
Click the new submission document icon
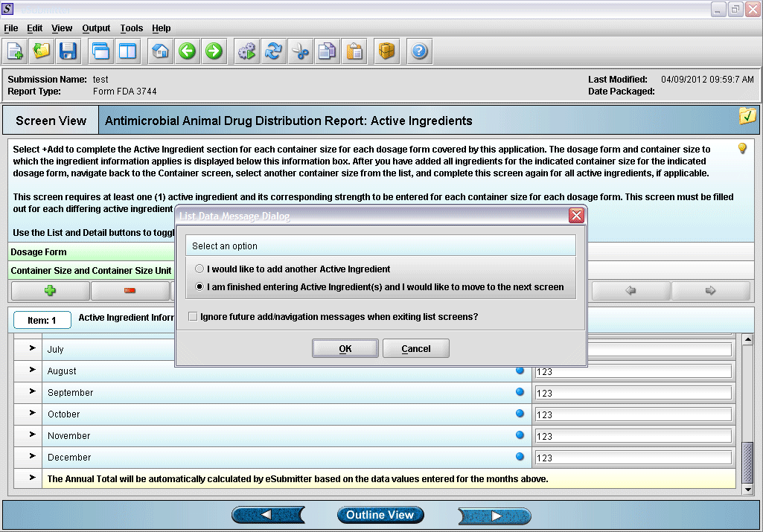click(x=16, y=51)
